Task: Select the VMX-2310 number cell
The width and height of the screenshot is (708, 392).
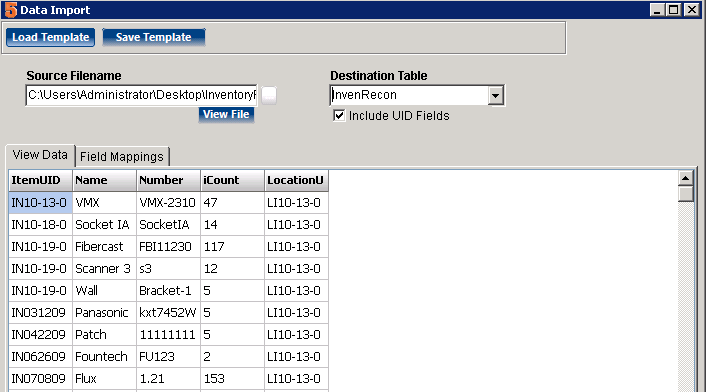Action: [168, 202]
